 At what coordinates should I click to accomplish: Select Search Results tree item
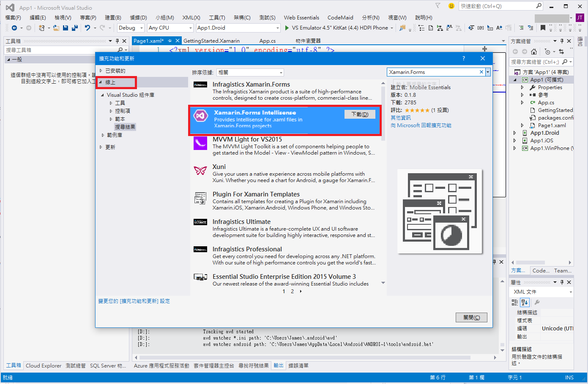click(x=125, y=127)
